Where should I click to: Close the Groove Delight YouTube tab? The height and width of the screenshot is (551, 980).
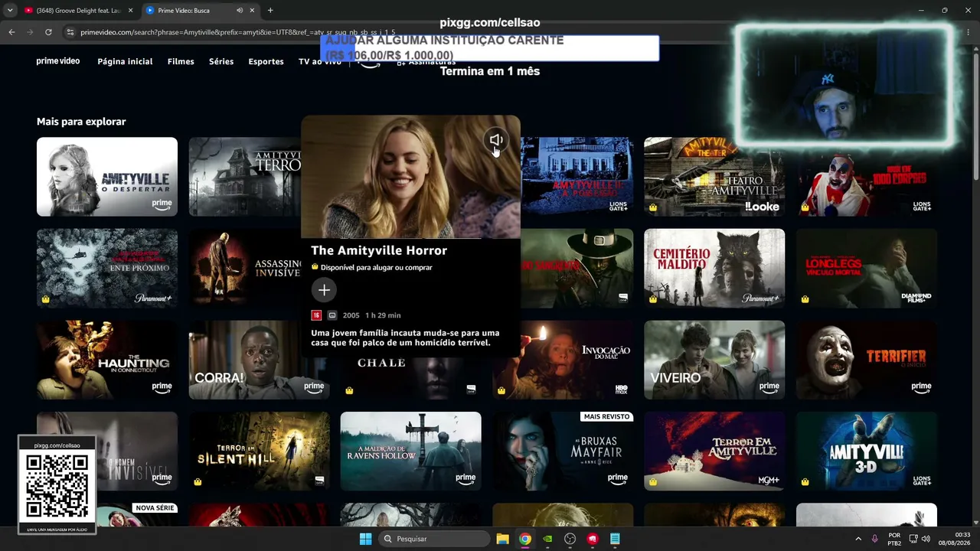tap(130, 11)
